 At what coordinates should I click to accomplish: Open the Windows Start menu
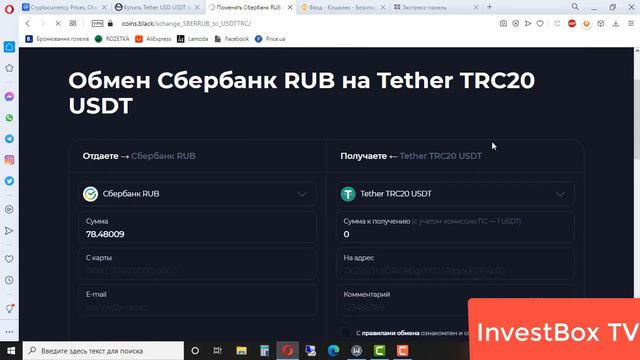pyautogui.click(x=11, y=351)
